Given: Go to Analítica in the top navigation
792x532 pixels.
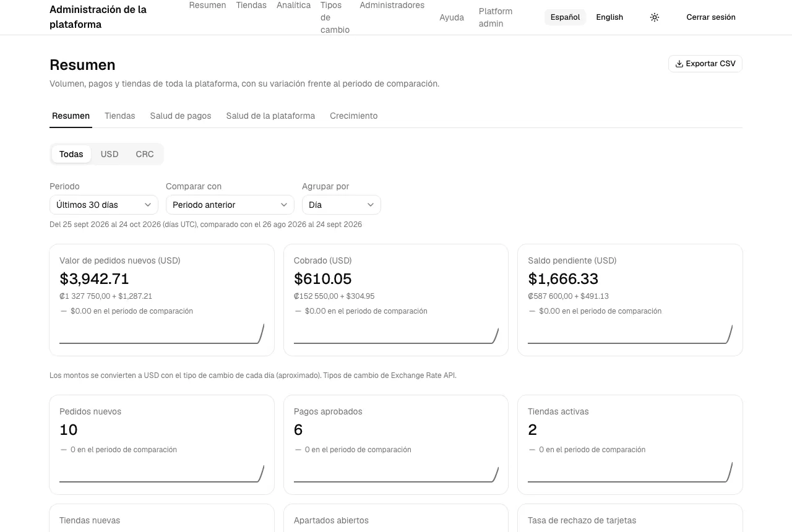Looking at the screenshot, I should point(293,5).
